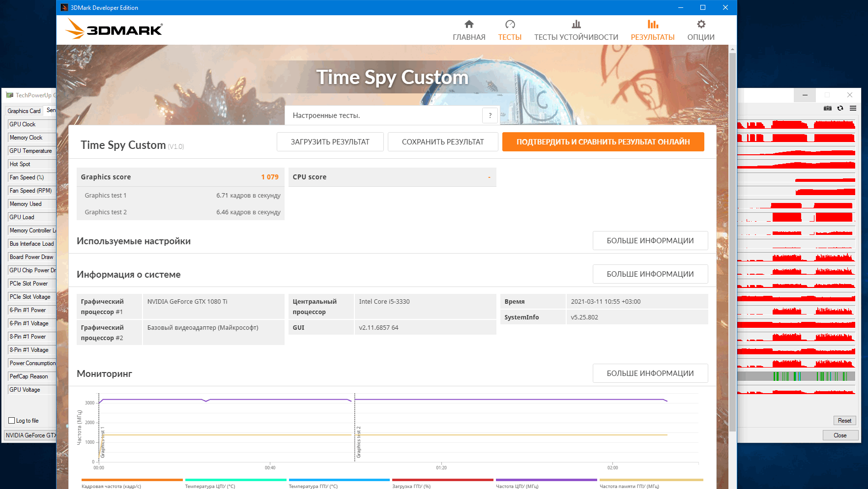Switch to the РЕЗУЛЬТАТЫ tab
The height and width of the screenshot is (489, 868).
click(653, 30)
